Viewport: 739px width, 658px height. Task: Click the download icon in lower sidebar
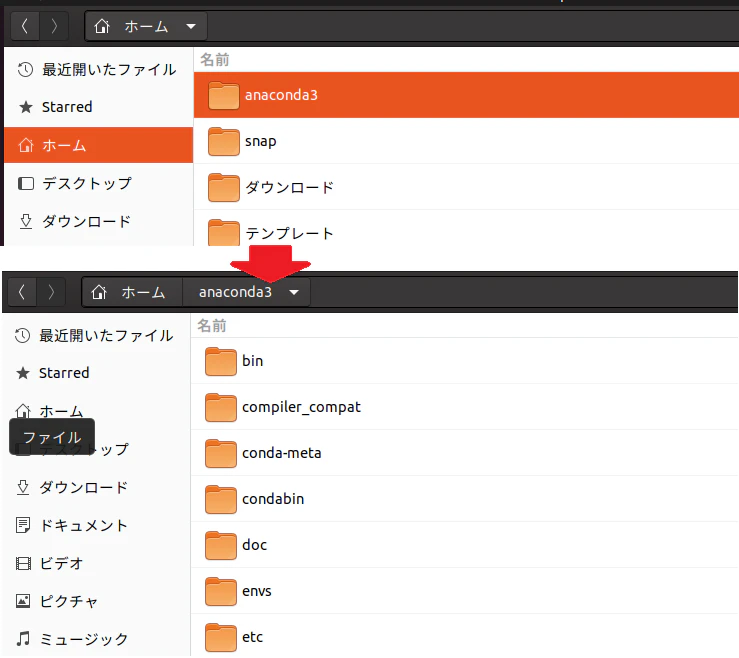click(x=23, y=487)
